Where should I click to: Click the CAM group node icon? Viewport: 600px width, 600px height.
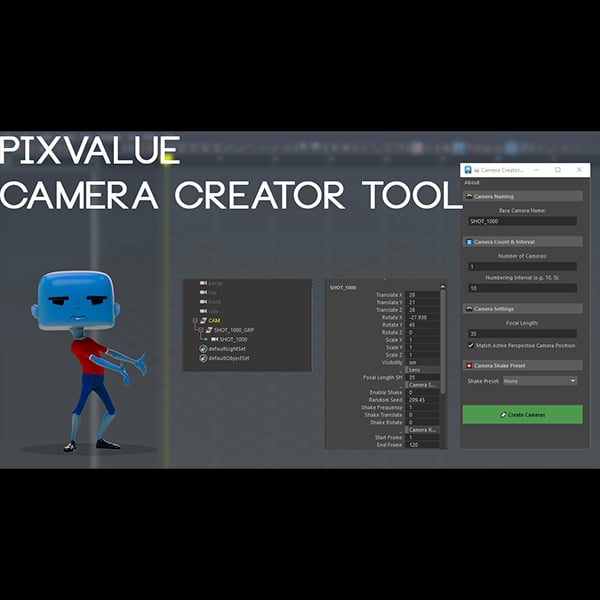(204, 320)
